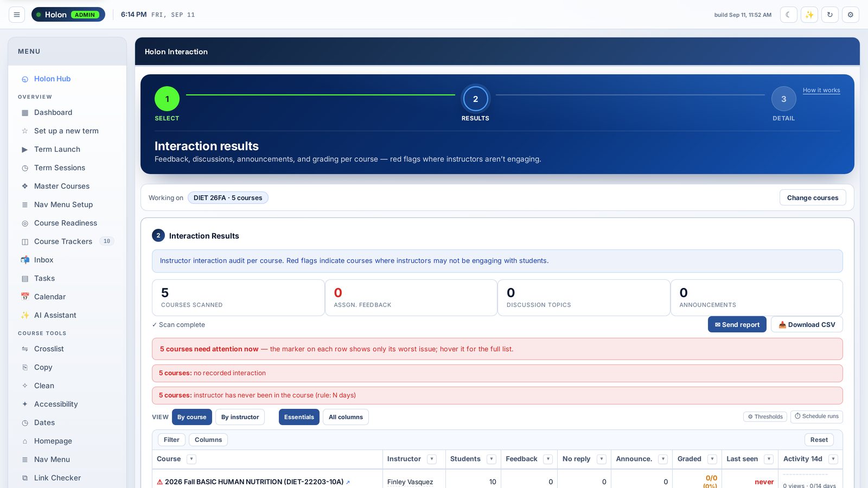
Task: Open the Thresholds settings
Action: pos(765,416)
